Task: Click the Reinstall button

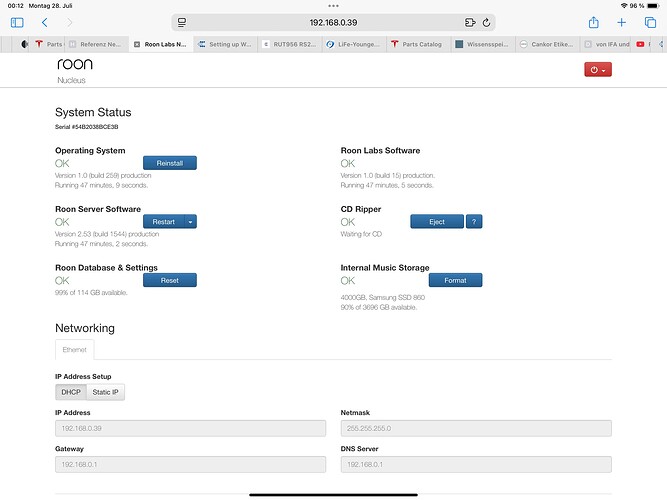Action: 170,163
